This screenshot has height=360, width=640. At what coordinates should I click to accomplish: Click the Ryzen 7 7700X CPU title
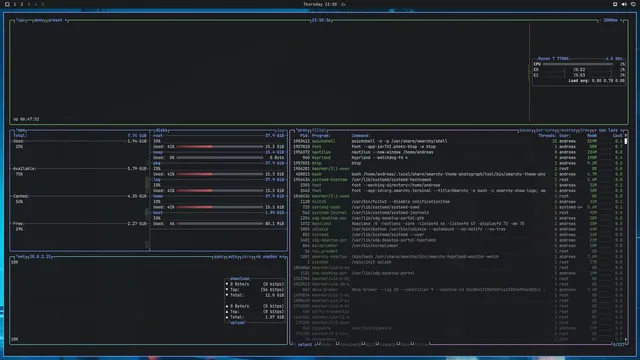pyautogui.click(x=553, y=59)
